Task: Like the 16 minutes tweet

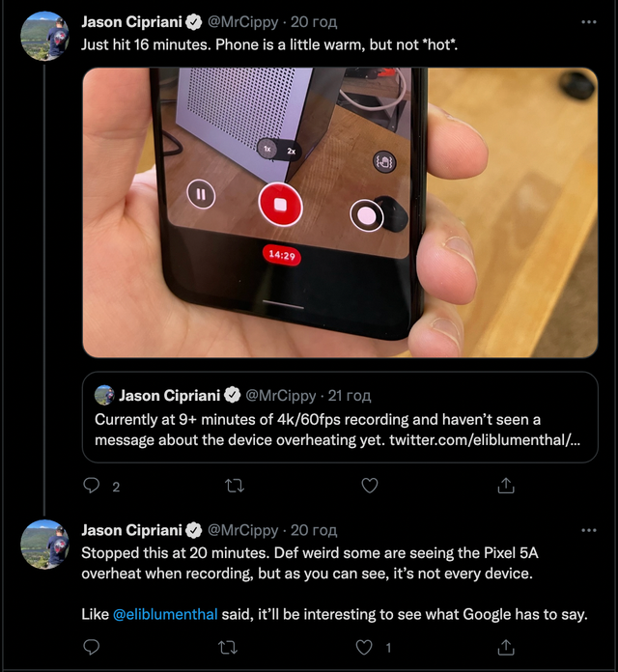Action: click(369, 486)
